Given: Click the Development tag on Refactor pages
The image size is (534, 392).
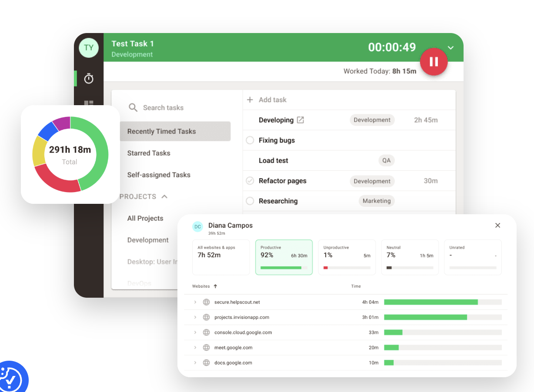Looking at the screenshot, I should coord(372,181).
